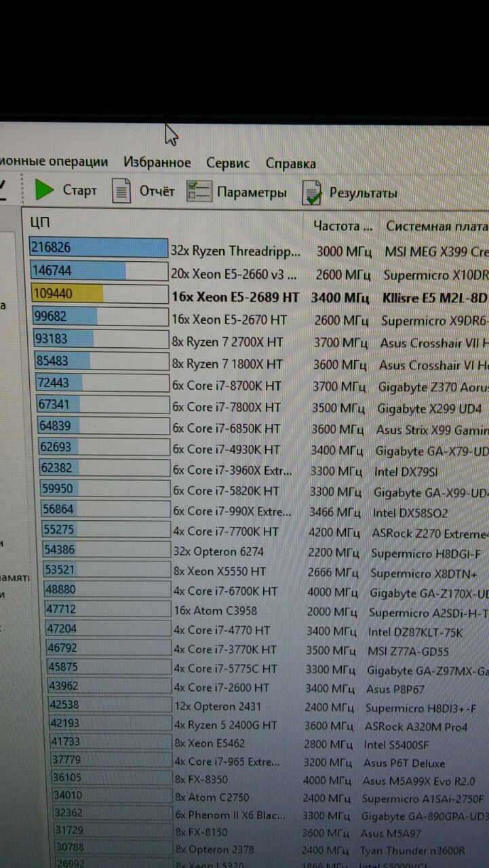
Task: Select row 32x Ryzen Threadripper
Action: (x=259, y=251)
